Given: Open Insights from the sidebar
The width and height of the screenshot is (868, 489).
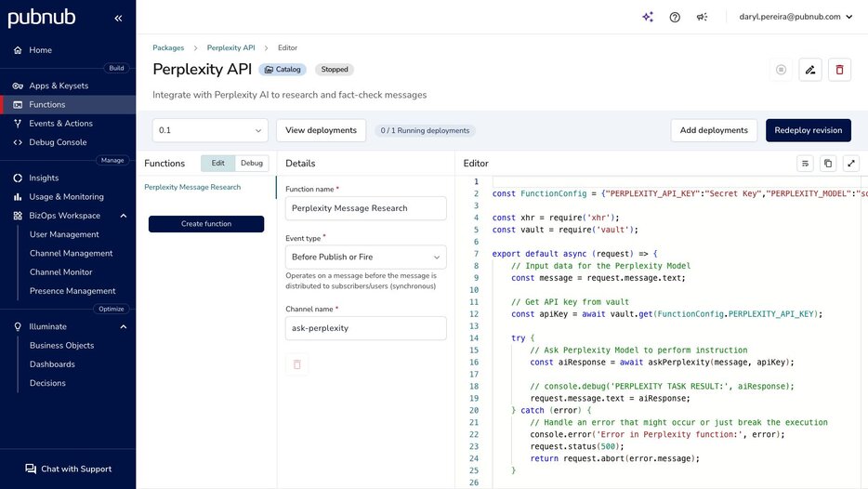Looking at the screenshot, I should pyautogui.click(x=44, y=178).
